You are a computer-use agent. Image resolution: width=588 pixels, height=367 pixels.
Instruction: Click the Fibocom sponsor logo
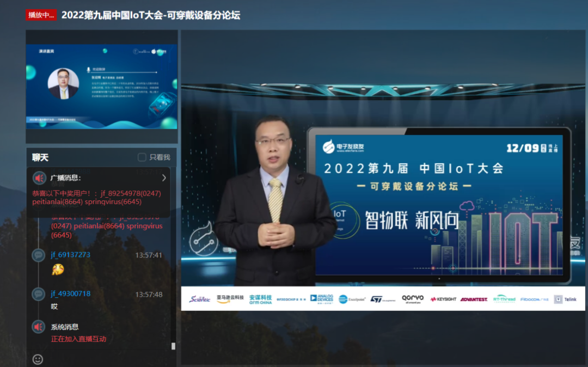coord(535,299)
